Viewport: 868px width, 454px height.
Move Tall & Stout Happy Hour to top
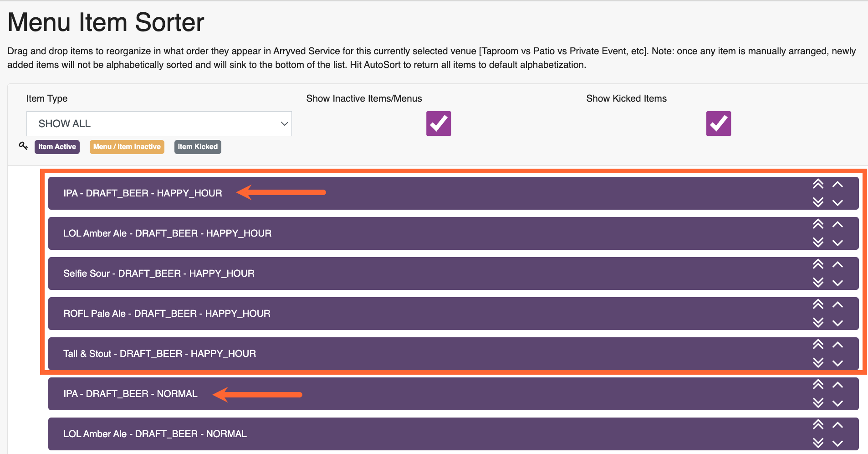[818, 345]
